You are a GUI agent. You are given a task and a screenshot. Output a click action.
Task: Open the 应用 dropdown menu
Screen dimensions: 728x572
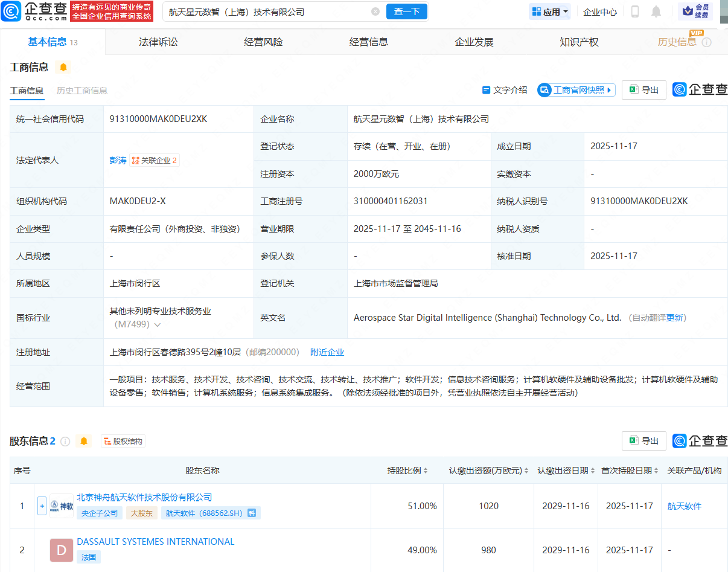(550, 11)
